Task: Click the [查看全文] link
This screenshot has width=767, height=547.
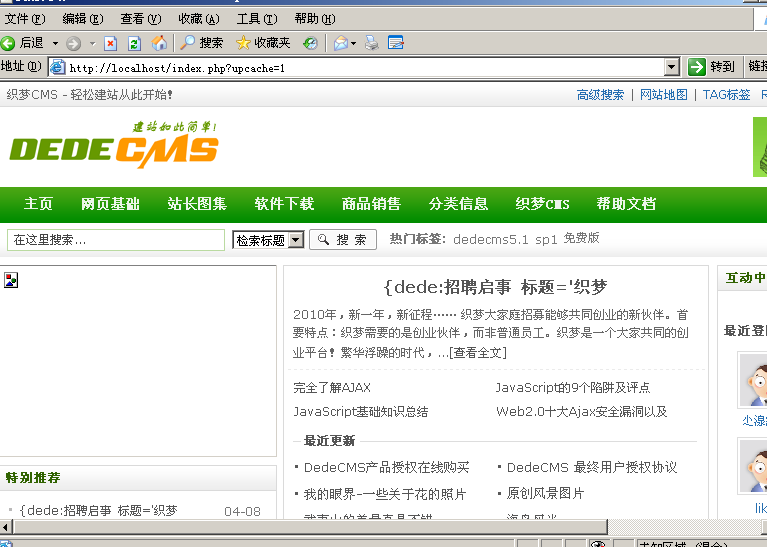Action: pyautogui.click(x=478, y=353)
